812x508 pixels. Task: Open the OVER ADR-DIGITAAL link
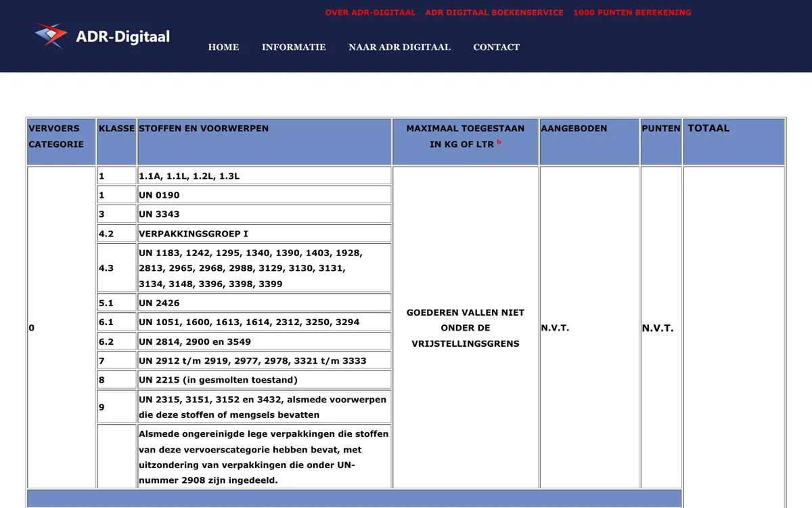[x=370, y=12]
